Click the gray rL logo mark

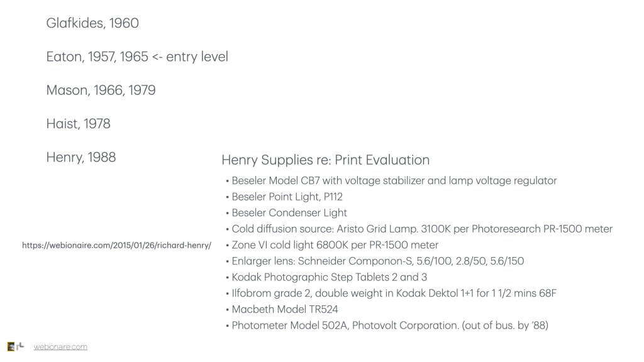[21, 347]
